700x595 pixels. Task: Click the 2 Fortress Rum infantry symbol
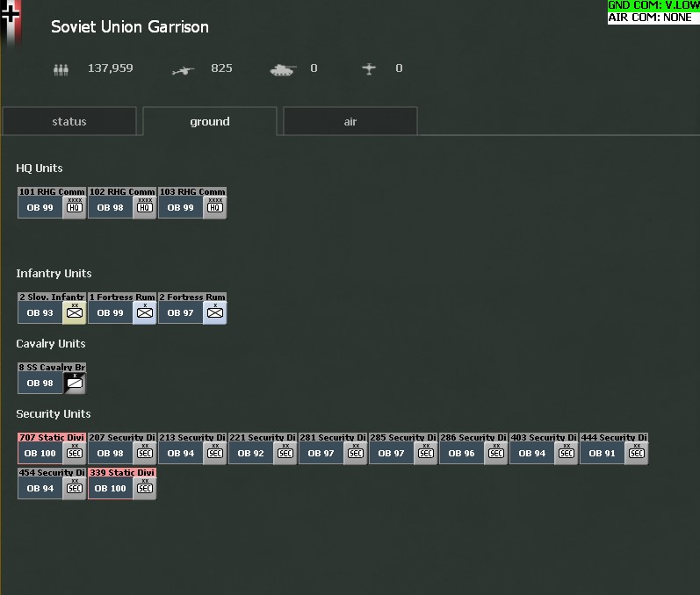(x=214, y=312)
